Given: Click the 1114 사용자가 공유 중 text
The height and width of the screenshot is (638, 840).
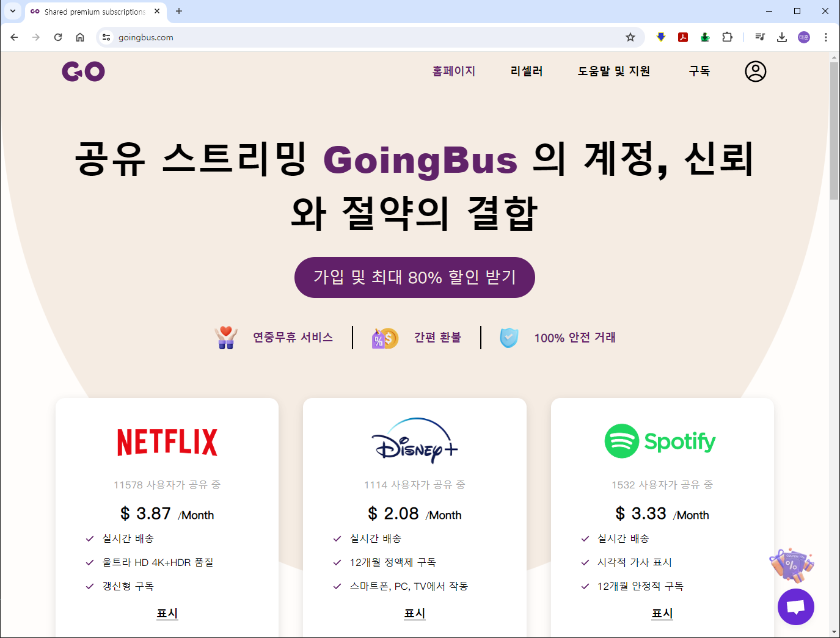Looking at the screenshot, I should pyautogui.click(x=415, y=485).
